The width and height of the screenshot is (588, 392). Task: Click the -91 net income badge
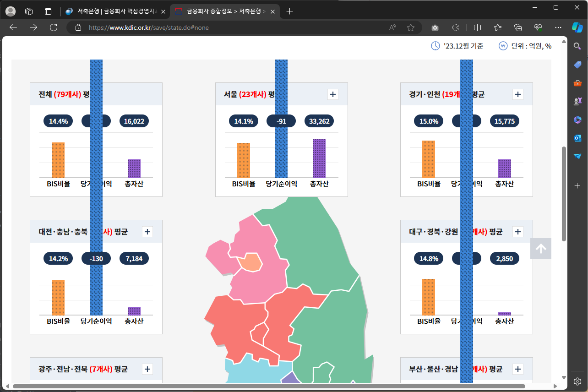coord(281,121)
